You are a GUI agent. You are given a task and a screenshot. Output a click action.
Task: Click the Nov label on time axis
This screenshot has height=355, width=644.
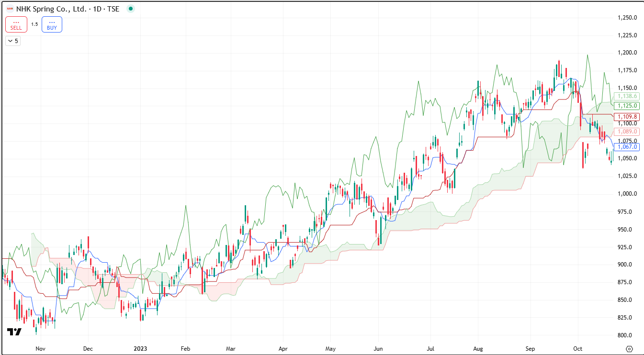tap(40, 349)
